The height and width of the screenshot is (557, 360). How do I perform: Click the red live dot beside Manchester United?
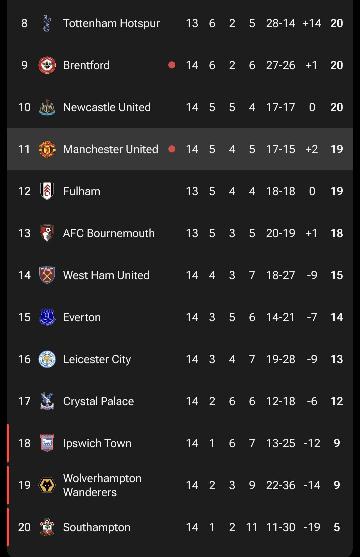coord(172,149)
